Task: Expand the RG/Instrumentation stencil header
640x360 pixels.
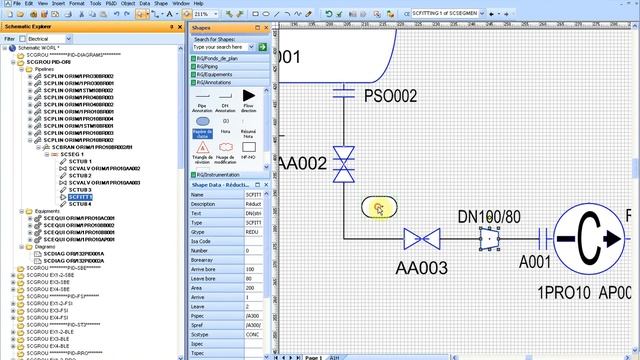Action: 230,175
